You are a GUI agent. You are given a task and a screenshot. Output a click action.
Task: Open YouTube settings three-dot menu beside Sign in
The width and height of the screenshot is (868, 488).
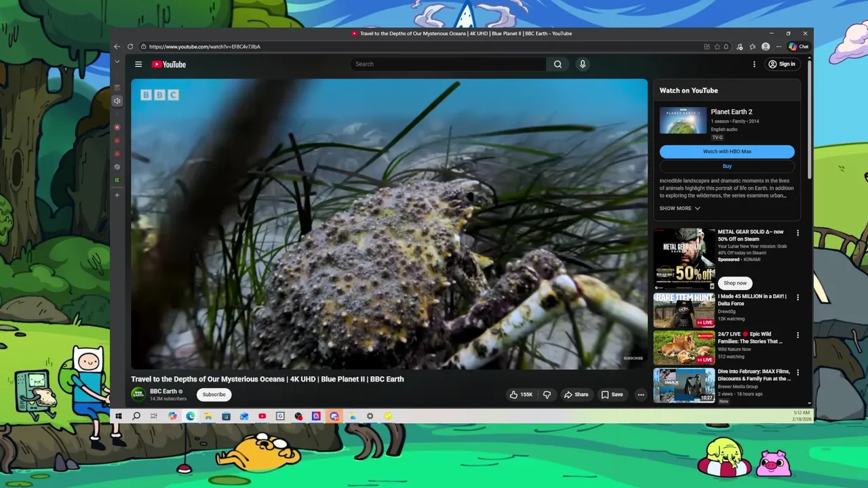click(x=754, y=64)
